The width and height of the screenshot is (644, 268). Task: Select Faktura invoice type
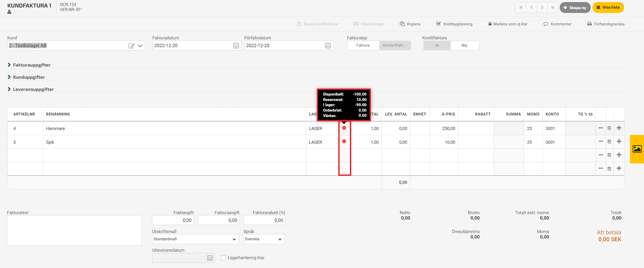click(363, 45)
